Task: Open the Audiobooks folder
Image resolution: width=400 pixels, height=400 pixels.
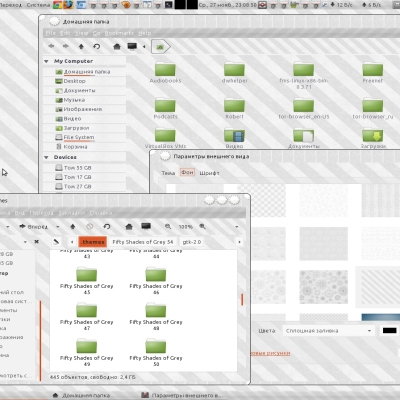Action: 165,73
